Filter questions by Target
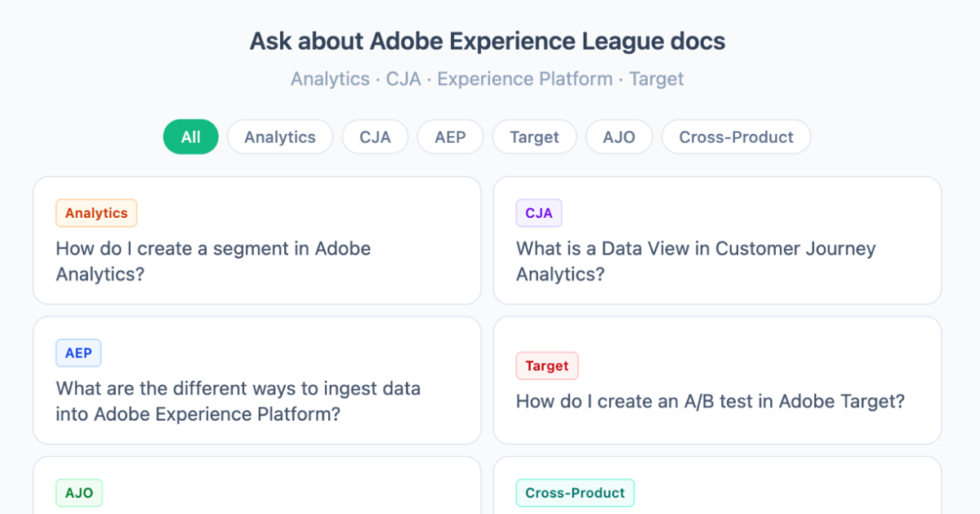This screenshot has width=980, height=514. 534,137
